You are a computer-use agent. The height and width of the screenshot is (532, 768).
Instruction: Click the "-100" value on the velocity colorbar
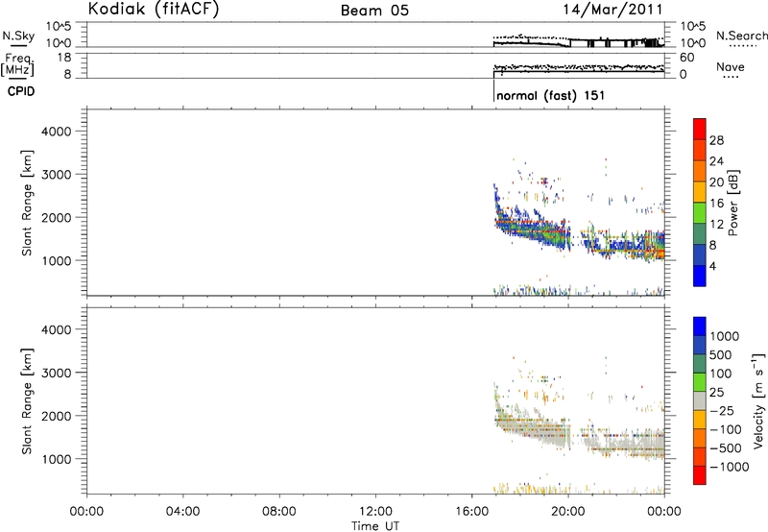coord(726,429)
